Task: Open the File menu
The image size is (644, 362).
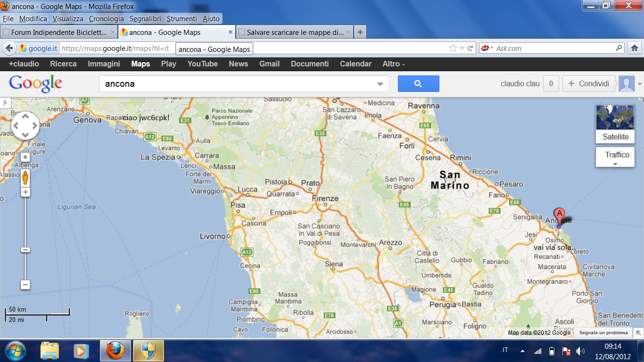Action: coord(8,19)
